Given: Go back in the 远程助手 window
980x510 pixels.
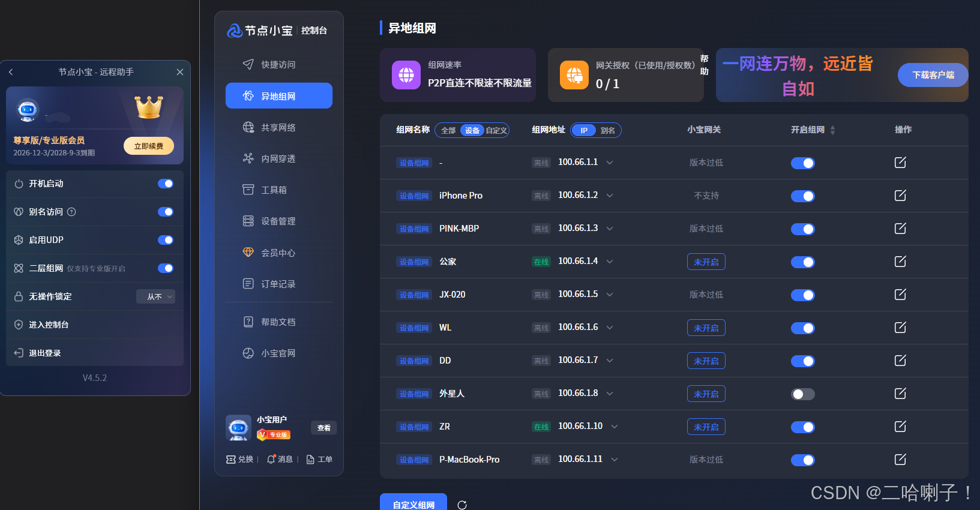Looking at the screenshot, I should tap(11, 72).
